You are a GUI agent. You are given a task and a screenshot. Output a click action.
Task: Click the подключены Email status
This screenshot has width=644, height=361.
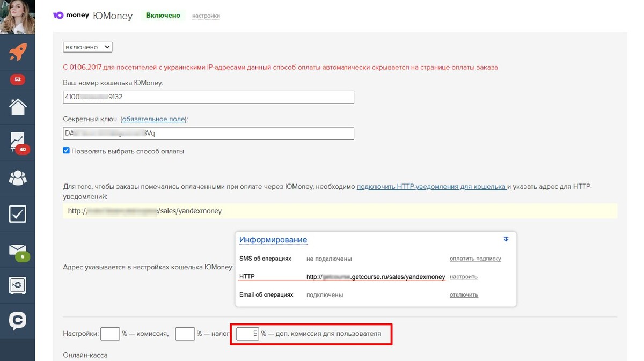click(325, 294)
